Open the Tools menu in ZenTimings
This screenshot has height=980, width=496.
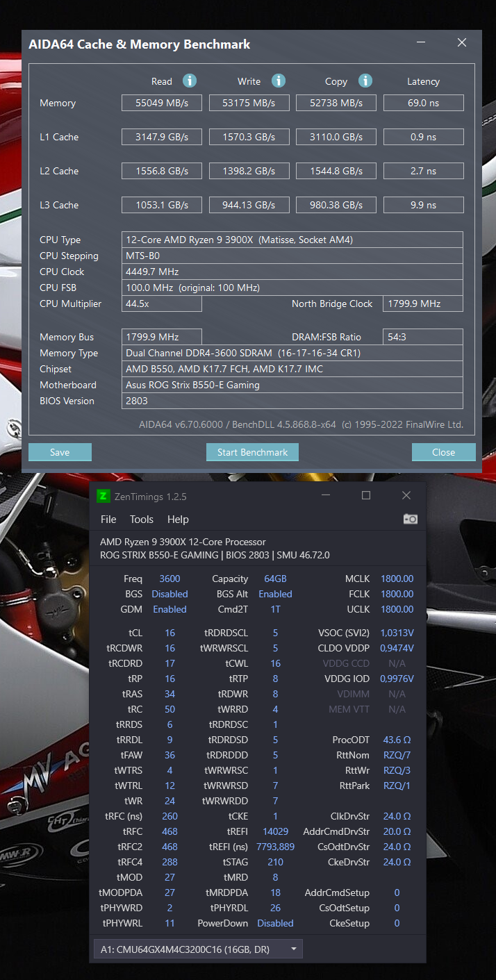coord(142,520)
